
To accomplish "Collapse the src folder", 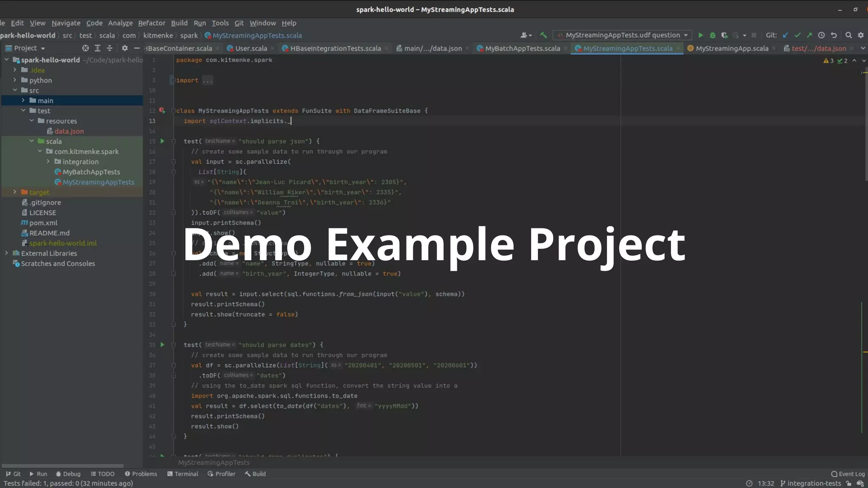I will [x=15, y=90].
